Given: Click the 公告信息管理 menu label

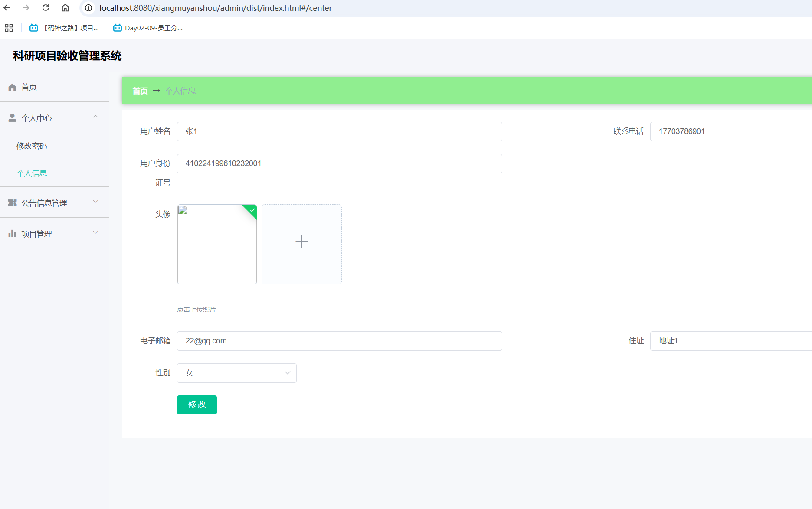Looking at the screenshot, I should 44,203.
